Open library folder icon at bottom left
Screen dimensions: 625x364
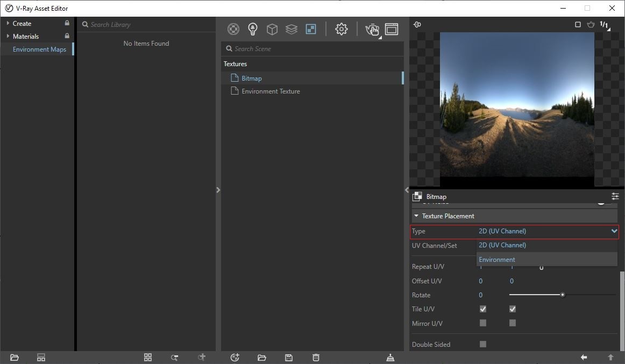(15, 357)
